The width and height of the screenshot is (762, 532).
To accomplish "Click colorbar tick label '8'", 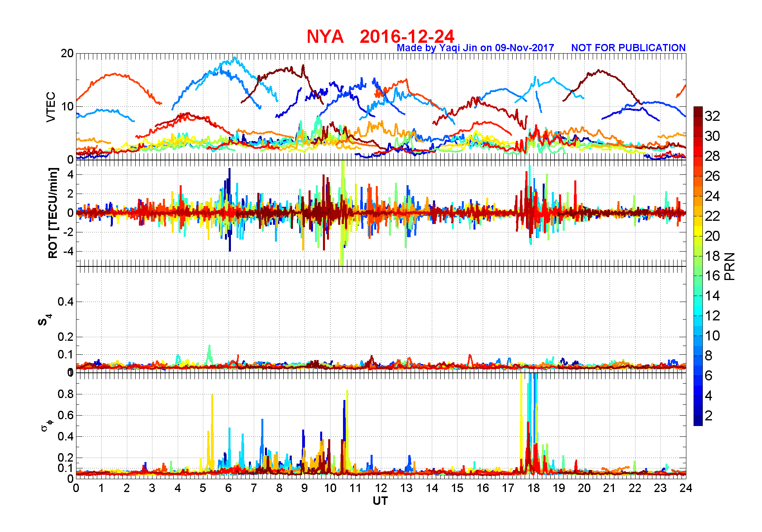I will click(x=709, y=356).
